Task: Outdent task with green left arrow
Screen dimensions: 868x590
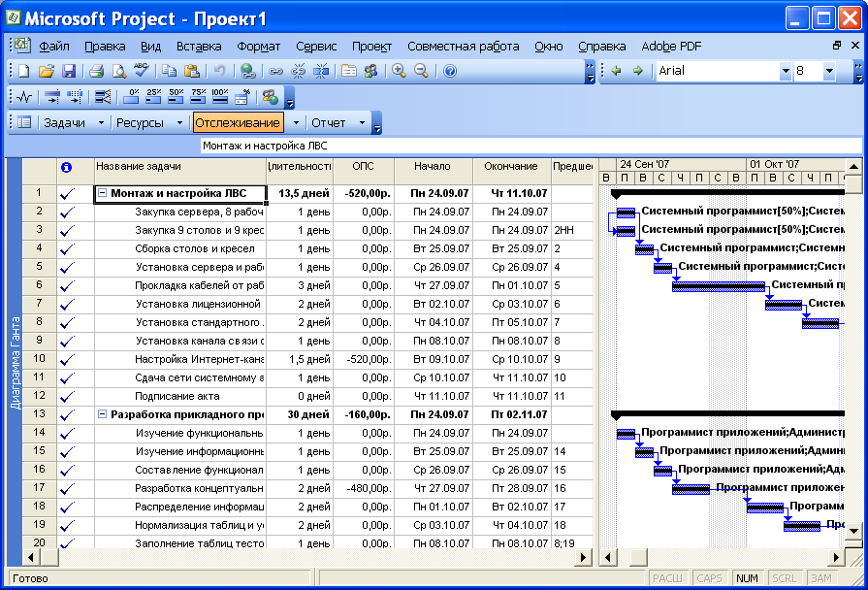Action: click(616, 71)
